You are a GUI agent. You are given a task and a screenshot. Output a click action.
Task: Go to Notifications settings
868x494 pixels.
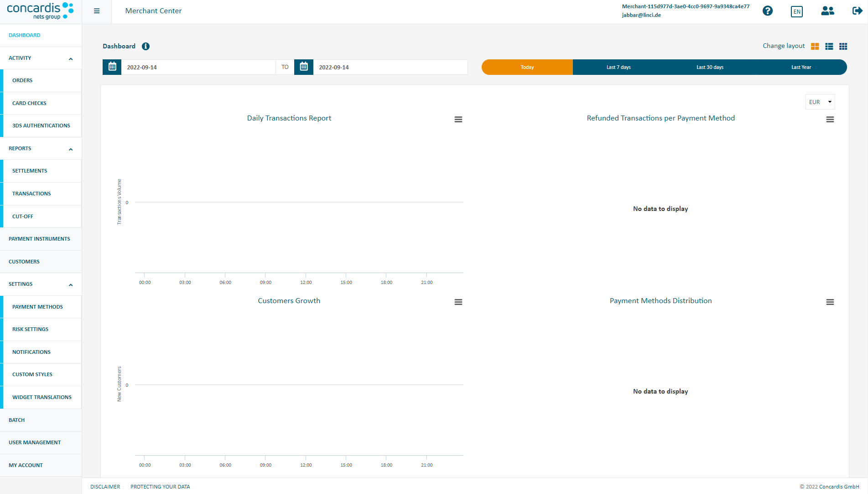click(x=41, y=352)
